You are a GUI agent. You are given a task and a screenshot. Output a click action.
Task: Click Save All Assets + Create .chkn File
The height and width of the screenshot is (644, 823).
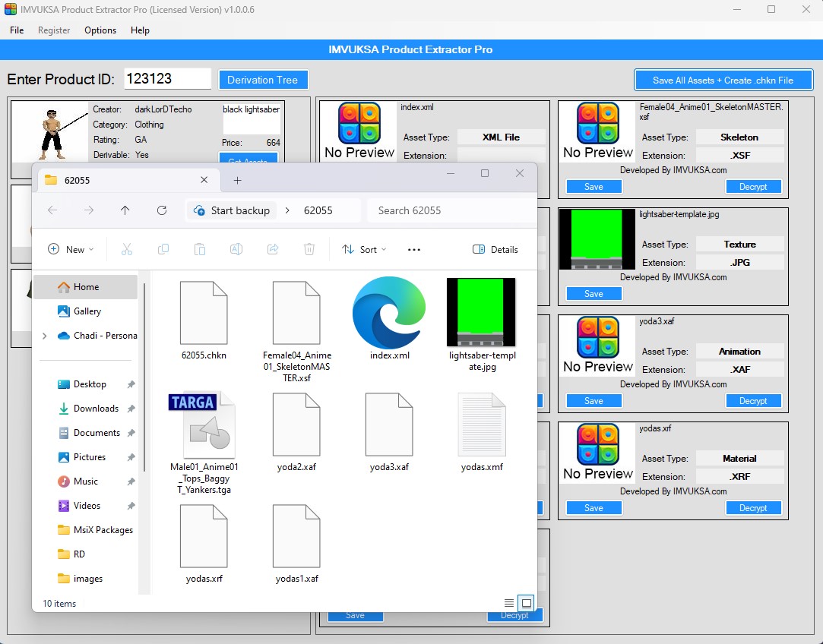point(723,80)
